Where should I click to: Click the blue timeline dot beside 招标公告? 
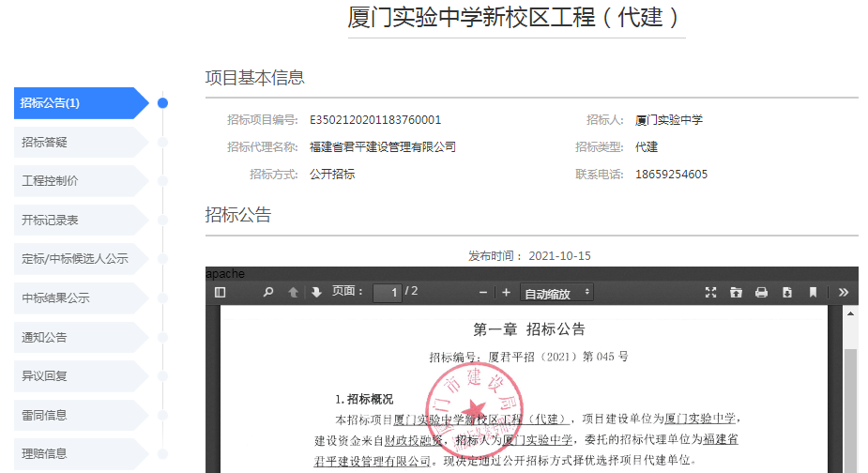(162, 103)
